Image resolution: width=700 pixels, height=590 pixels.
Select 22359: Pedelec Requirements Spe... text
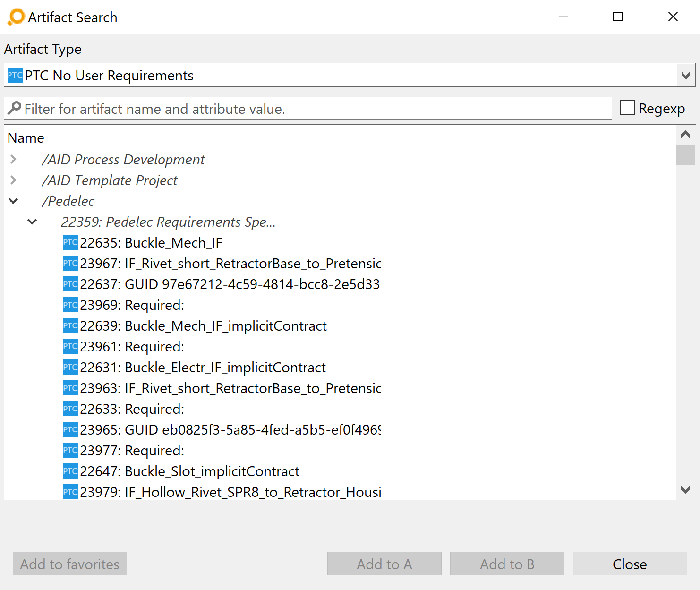point(168,222)
